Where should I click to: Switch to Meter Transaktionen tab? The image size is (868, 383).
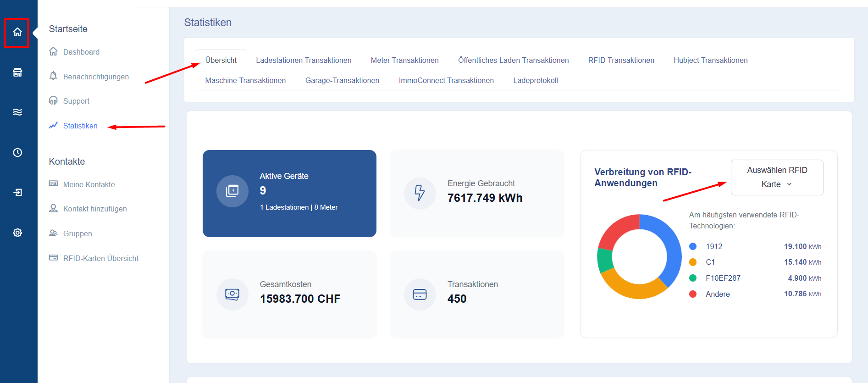(x=405, y=60)
